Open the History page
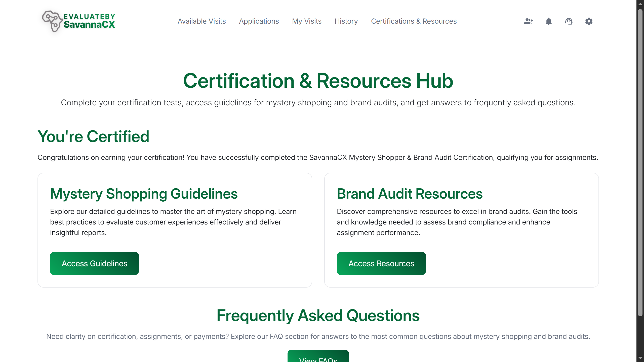Image resolution: width=644 pixels, height=362 pixels. click(346, 21)
